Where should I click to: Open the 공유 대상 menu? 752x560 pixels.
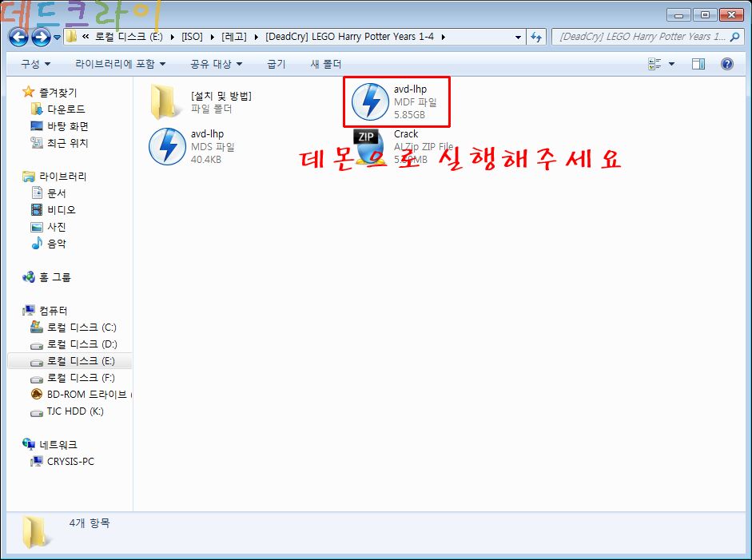pos(217,64)
